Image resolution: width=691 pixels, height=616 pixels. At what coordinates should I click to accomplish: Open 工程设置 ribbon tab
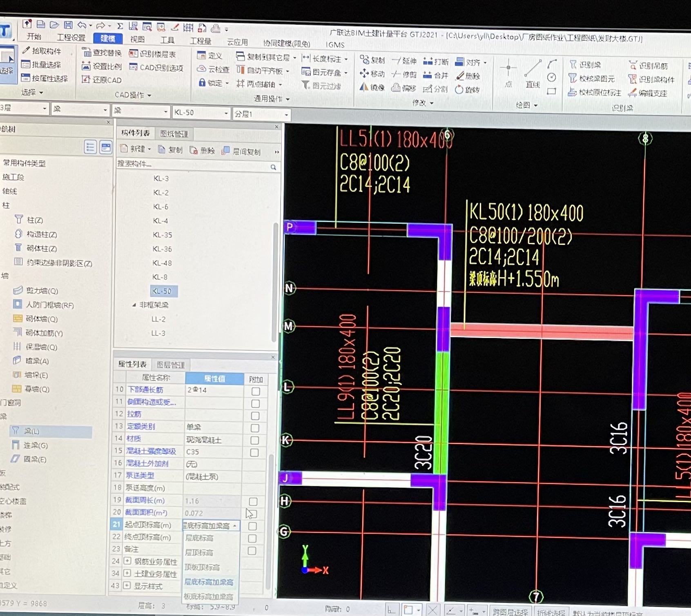[x=71, y=38]
